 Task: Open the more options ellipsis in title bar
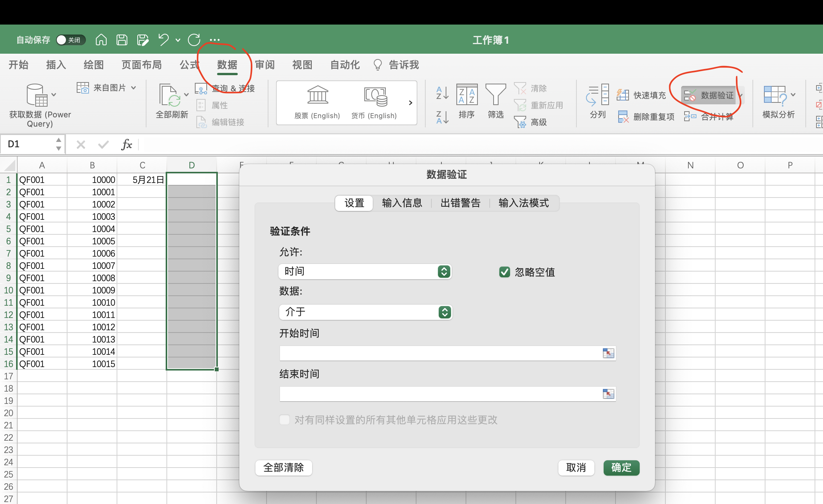coord(215,40)
